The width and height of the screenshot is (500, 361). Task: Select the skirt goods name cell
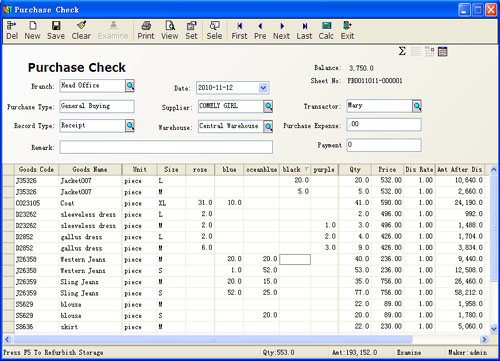(90, 327)
